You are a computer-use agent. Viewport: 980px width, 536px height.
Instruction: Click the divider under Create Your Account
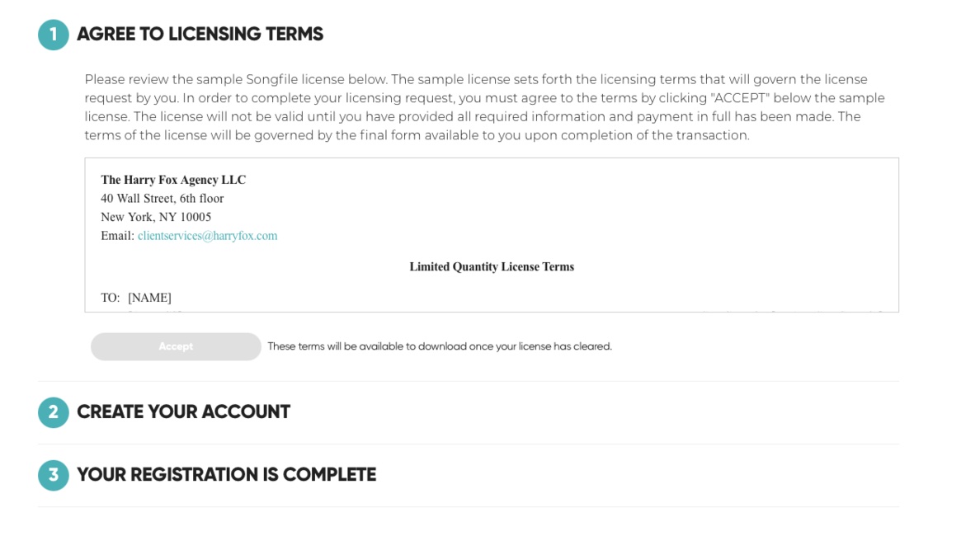(468, 444)
